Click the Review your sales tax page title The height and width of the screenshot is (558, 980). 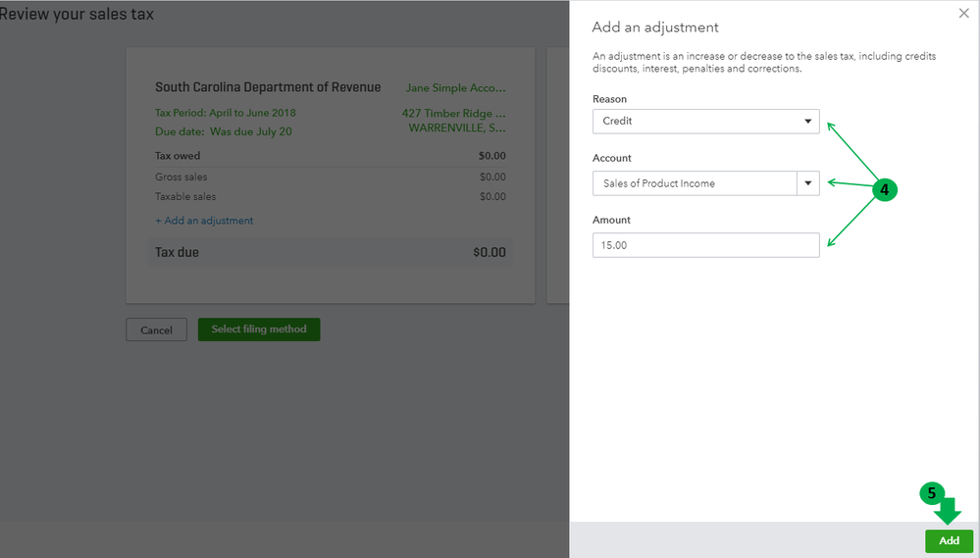point(77,15)
